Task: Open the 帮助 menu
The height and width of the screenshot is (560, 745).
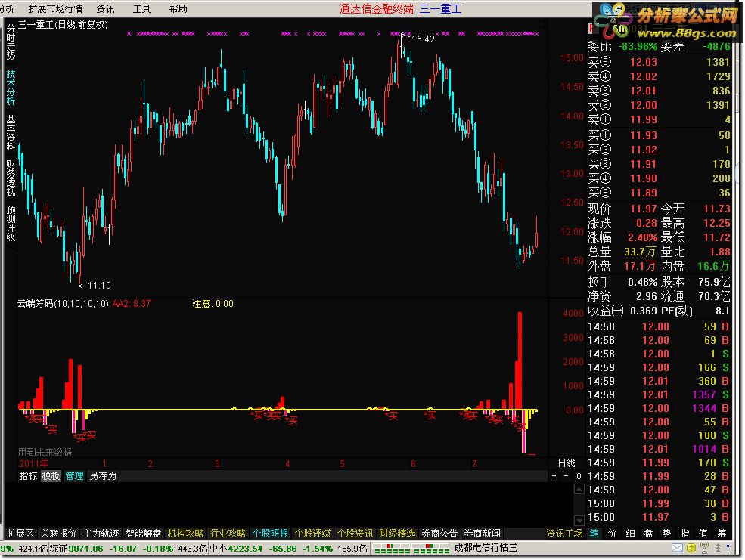Action: click(x=178, y=8)
